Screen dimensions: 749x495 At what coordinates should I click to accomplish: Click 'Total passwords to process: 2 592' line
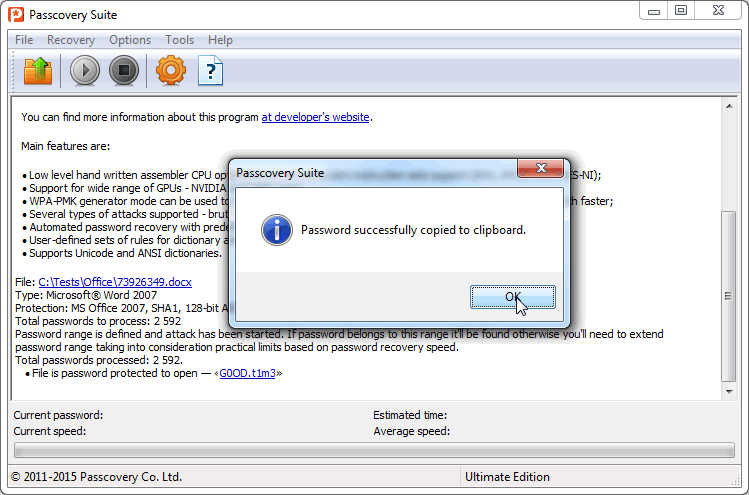(x=98, y=321)
